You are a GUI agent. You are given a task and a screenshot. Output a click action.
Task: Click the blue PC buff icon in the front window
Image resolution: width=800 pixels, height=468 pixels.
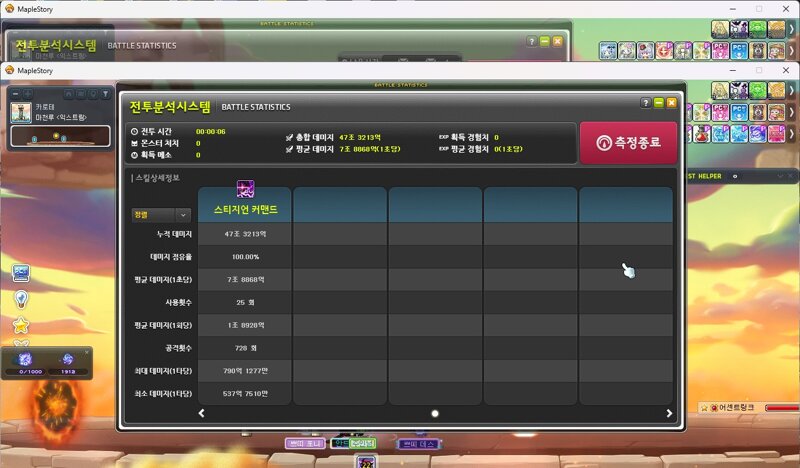[739, 112]
